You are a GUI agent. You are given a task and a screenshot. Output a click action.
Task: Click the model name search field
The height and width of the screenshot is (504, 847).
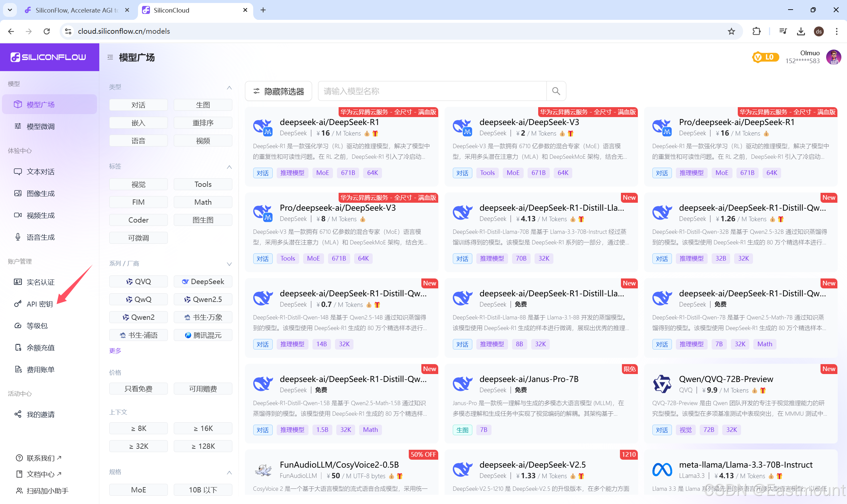click(x=432, y=91)
